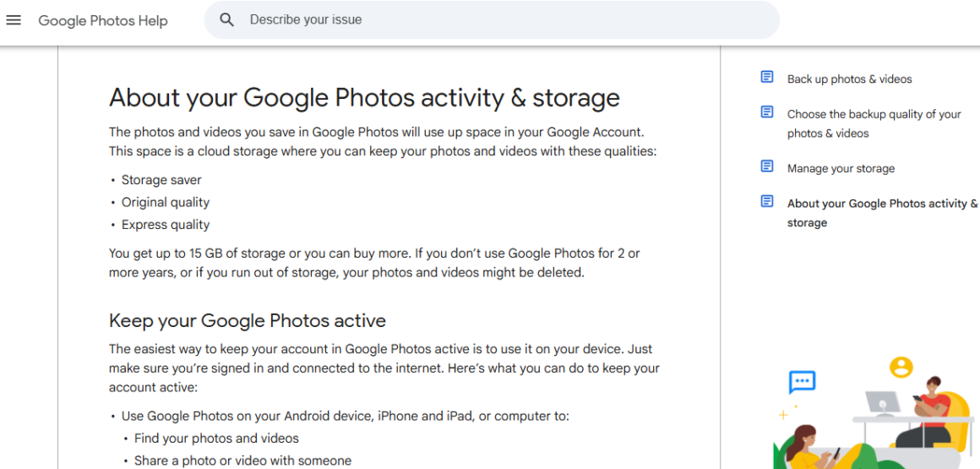Click the bullet Find your photos and videos

[x=216, y=439]
